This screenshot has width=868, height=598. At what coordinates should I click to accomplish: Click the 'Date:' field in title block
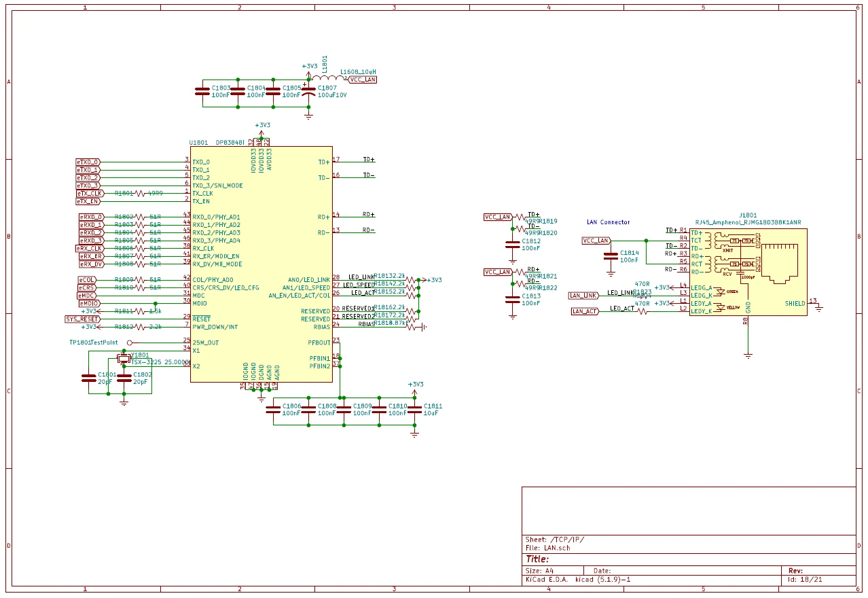602,571
